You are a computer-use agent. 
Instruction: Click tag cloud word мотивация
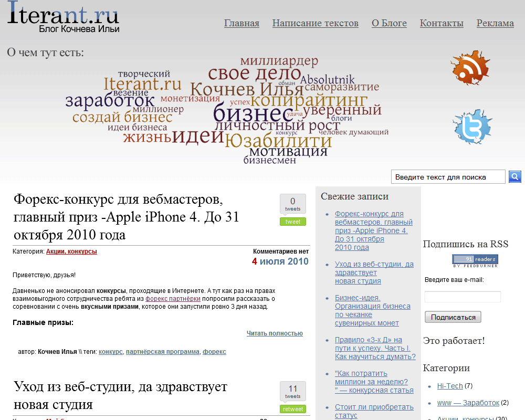[288, 151]
